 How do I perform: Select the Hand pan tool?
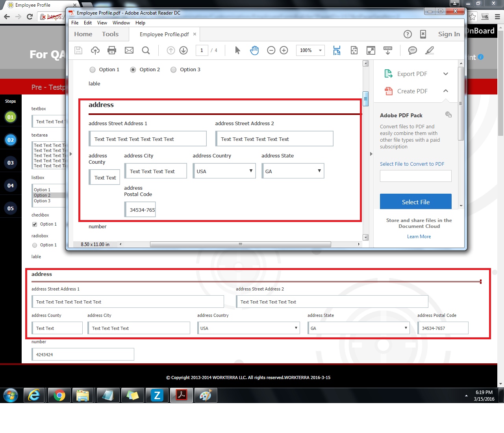click(x=254, y=50)
